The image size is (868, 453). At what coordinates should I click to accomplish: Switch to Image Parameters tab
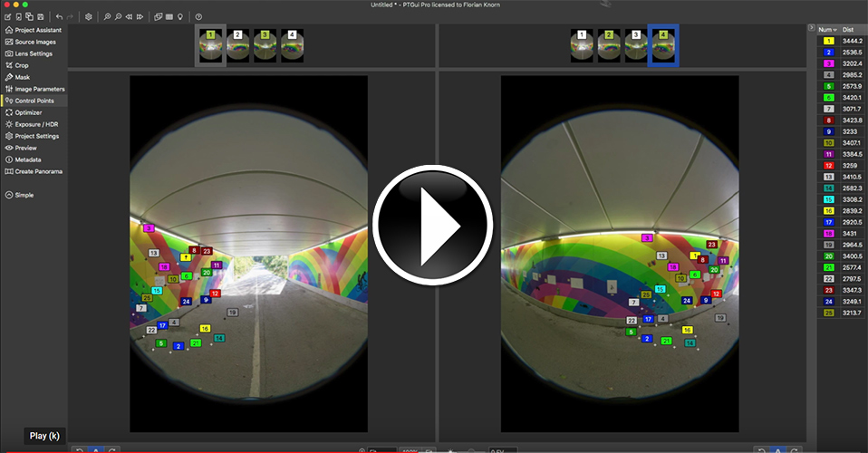point(34,89)
